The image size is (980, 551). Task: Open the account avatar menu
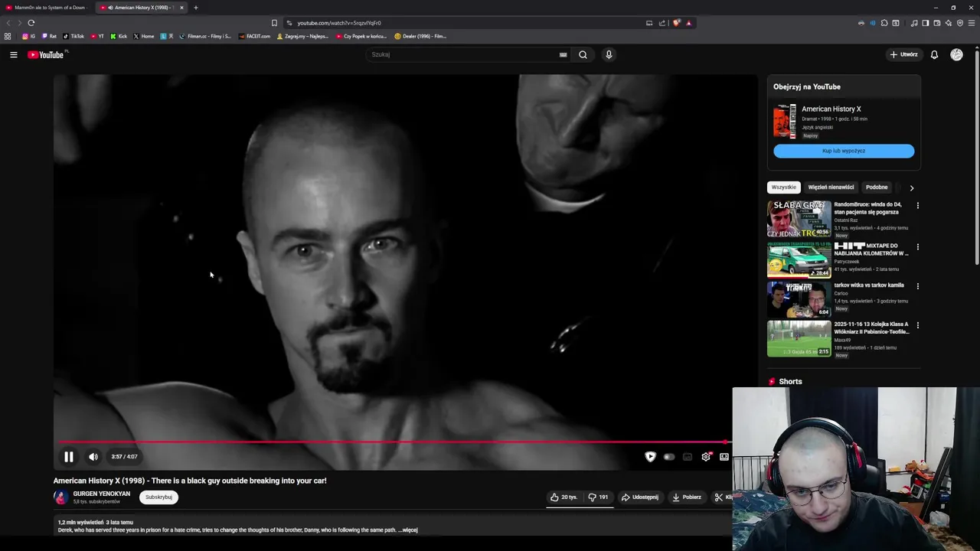click(956, 54)
